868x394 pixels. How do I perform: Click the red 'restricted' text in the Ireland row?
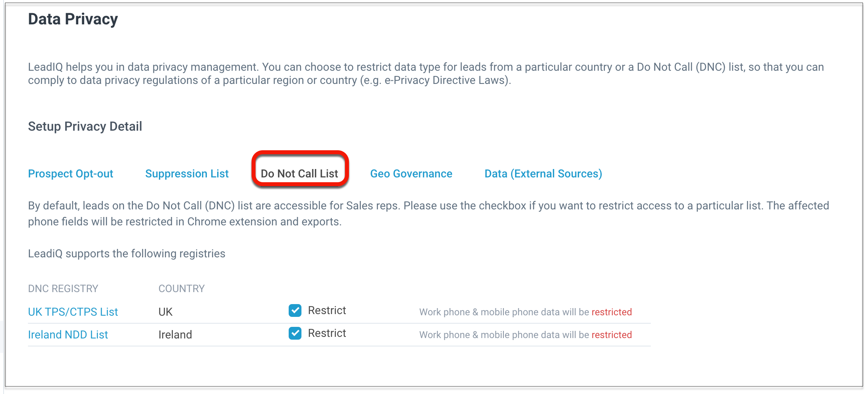coord(611,335)
